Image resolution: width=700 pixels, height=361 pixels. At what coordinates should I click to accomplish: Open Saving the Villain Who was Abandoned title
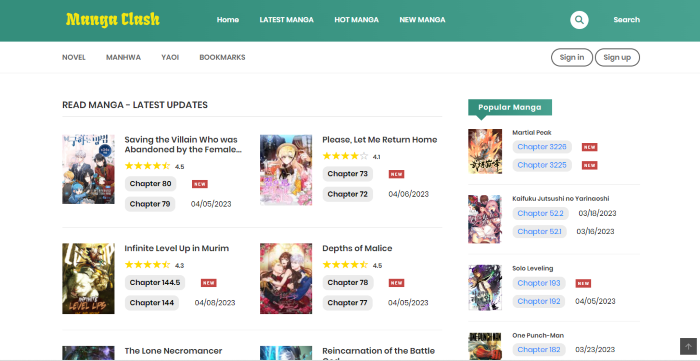pyautogui.click(x=183, y=145)
